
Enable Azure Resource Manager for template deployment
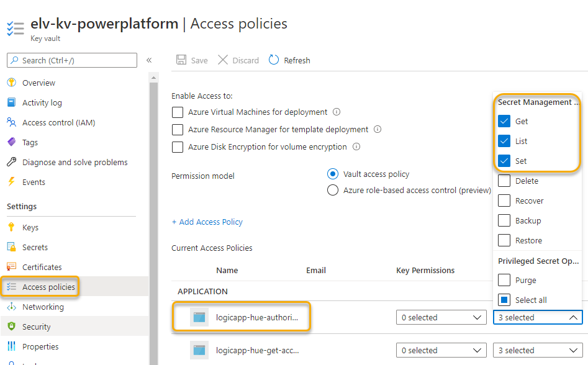pyautogui.click(x=178, y=129)
